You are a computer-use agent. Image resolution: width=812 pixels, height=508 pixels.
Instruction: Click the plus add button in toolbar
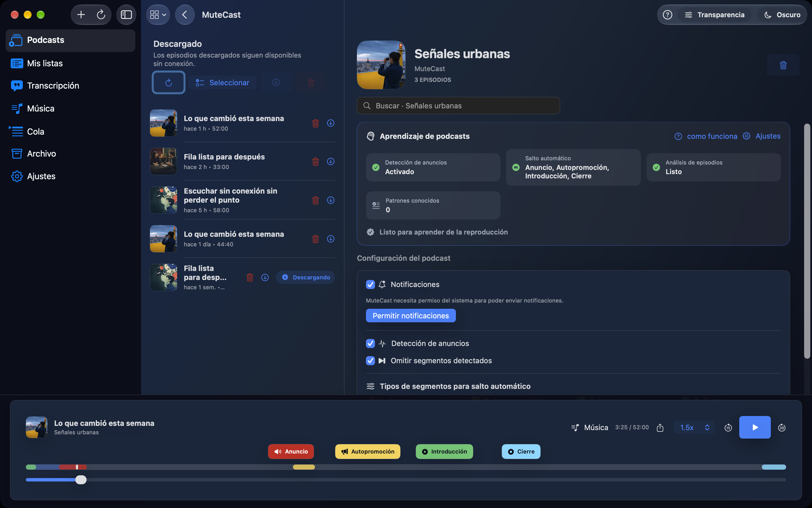tap(81, 15)
